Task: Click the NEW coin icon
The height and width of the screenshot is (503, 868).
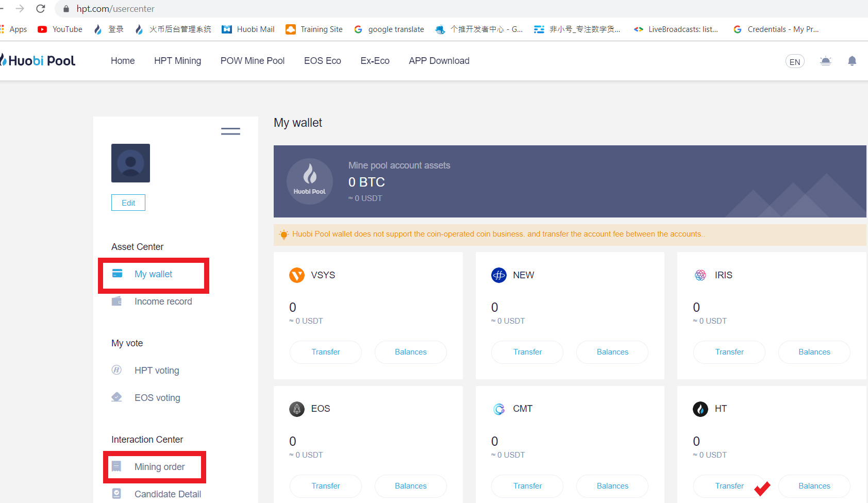Action: [499, 275]
